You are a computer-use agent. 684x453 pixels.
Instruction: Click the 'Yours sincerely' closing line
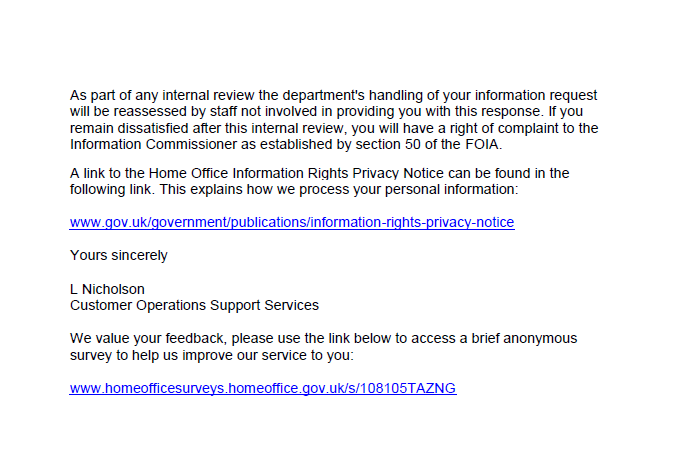119,255
